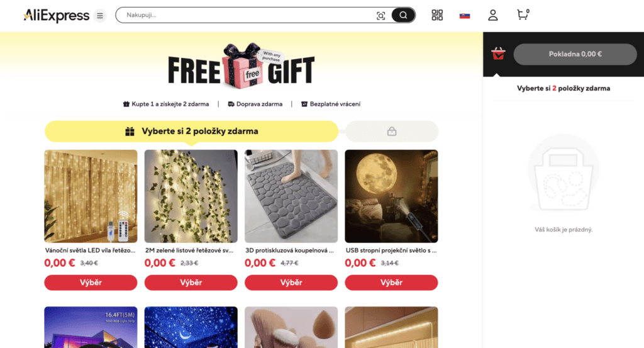Screen dimensions: 644x348
Task: Open the hamburger category menu
Action: click(x=100, y=16)
